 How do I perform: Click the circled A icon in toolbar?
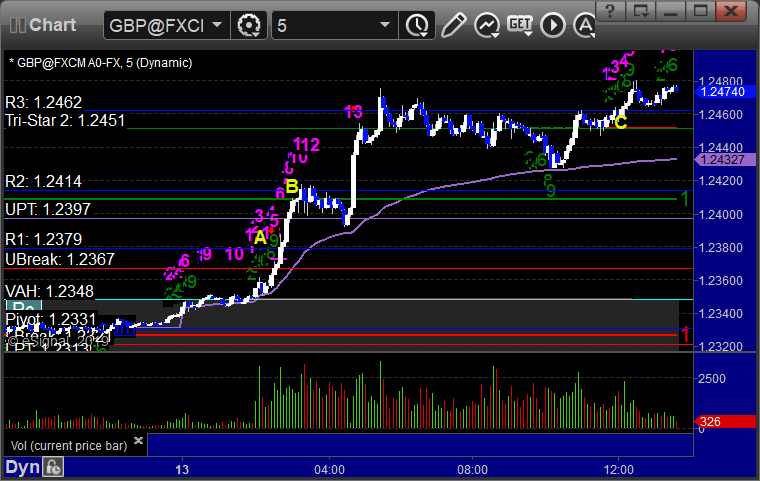(x=585, y=25)
